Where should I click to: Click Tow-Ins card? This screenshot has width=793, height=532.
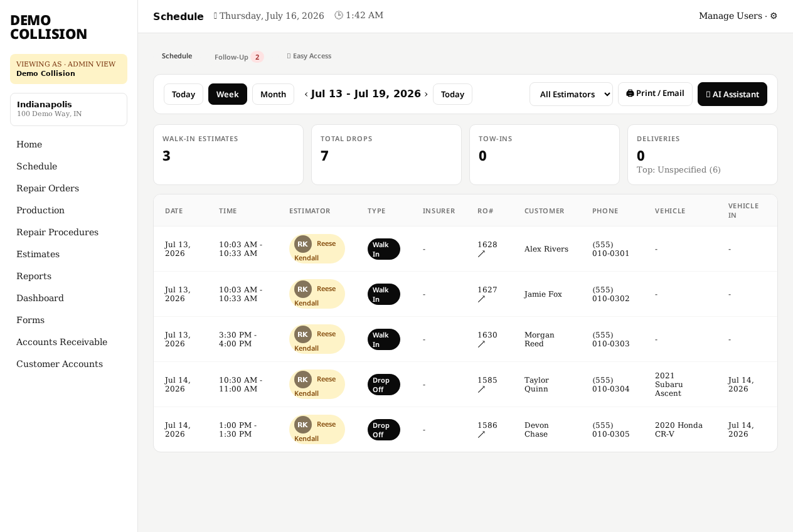(545, 155)
